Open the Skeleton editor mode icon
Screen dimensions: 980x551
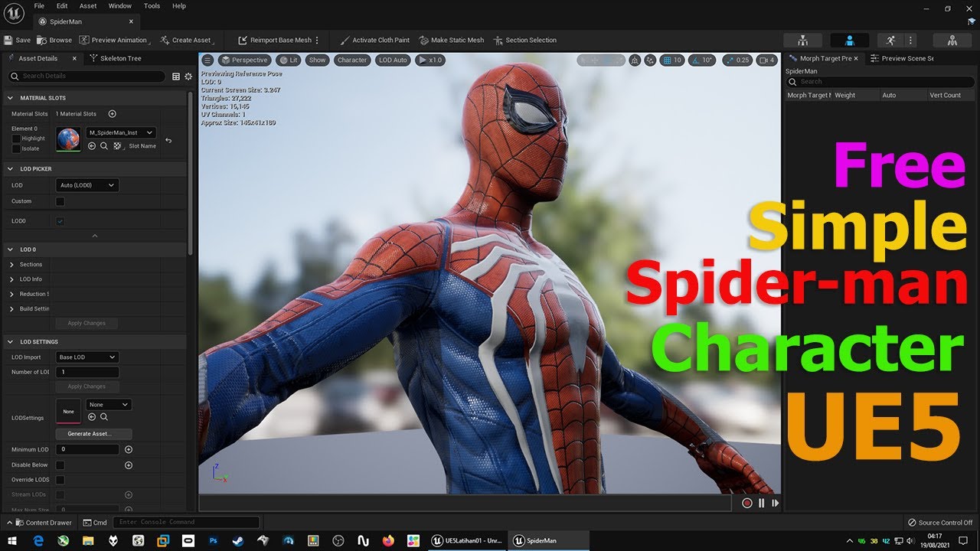point(802,41)
